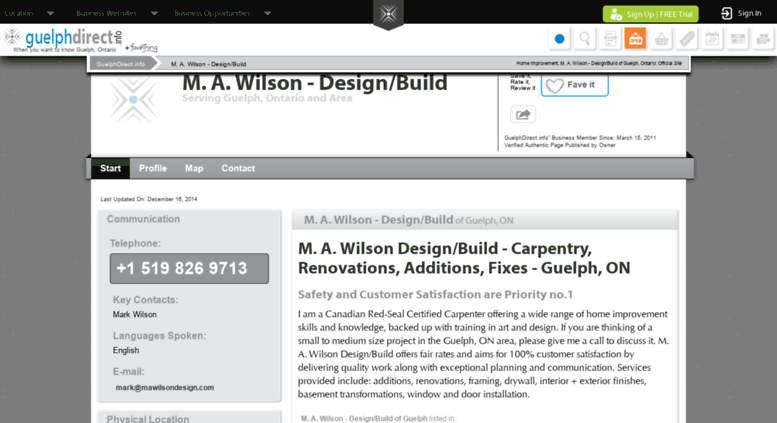Click the Sign In door icon

tap(726, 13)
